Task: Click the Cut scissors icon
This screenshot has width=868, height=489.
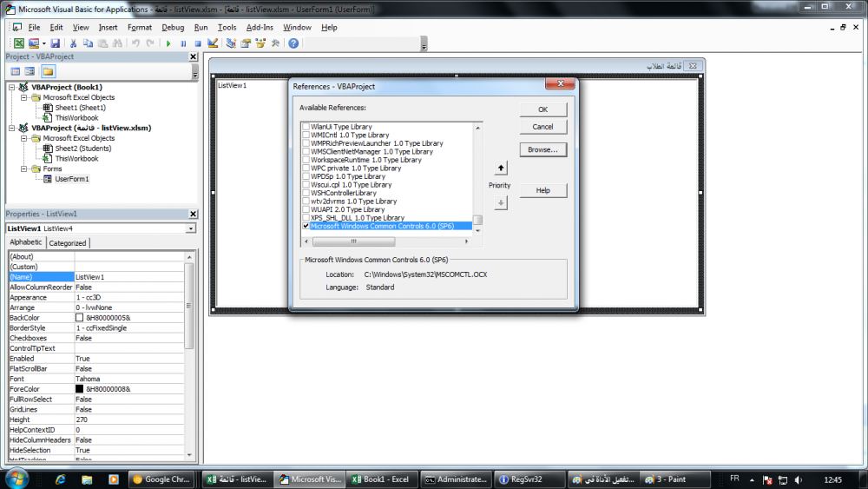Action: point(73,43)
